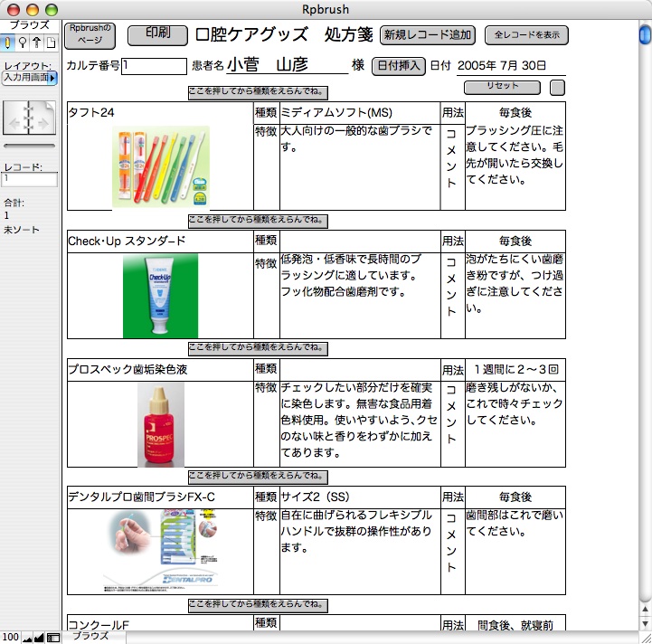This screenshot has width=652, height=644.
Task: Move the record slider under the book
Action: point(29,146)
